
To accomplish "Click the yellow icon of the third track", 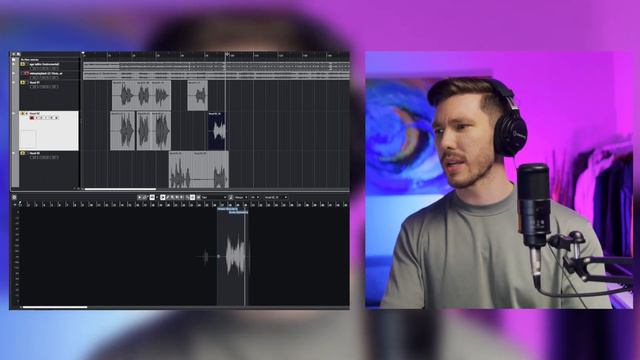I will [23, 82].
